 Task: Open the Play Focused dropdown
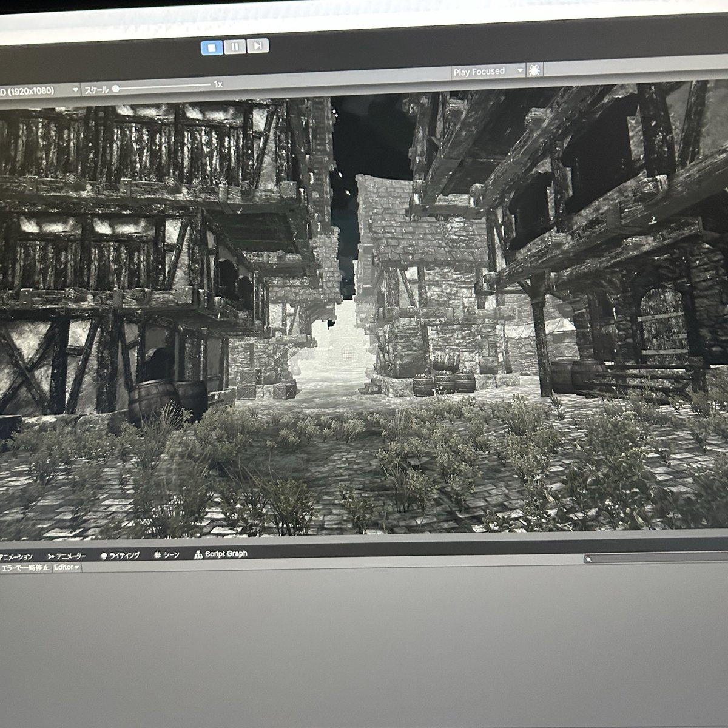pyautogui.click(x=488, y=72)
